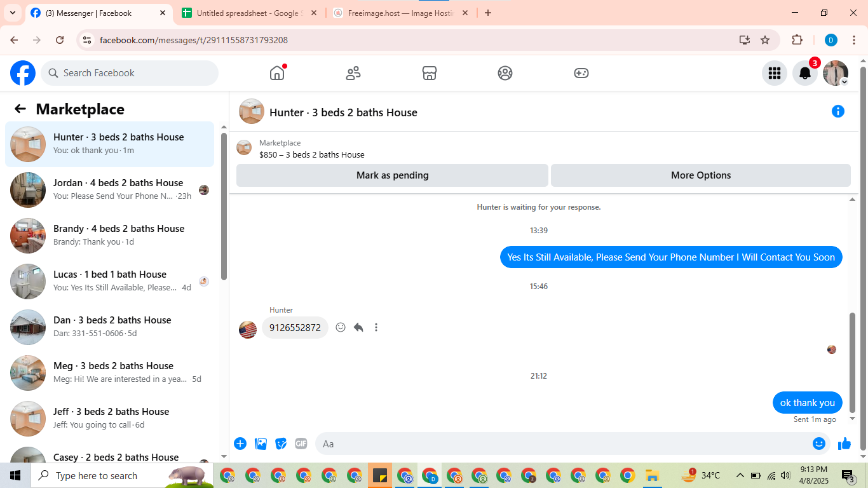The image size is (868, 488).
Task: Open Friends icon in top navigation
Action: 353,73
